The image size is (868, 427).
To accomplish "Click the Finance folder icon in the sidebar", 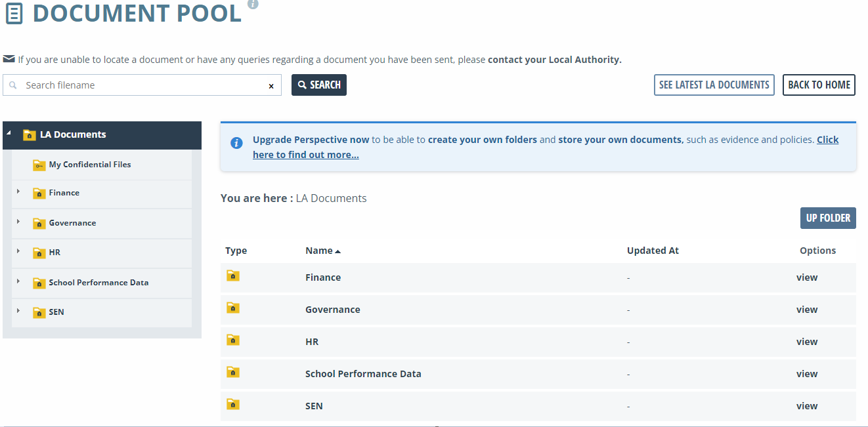I will (39, 193).
